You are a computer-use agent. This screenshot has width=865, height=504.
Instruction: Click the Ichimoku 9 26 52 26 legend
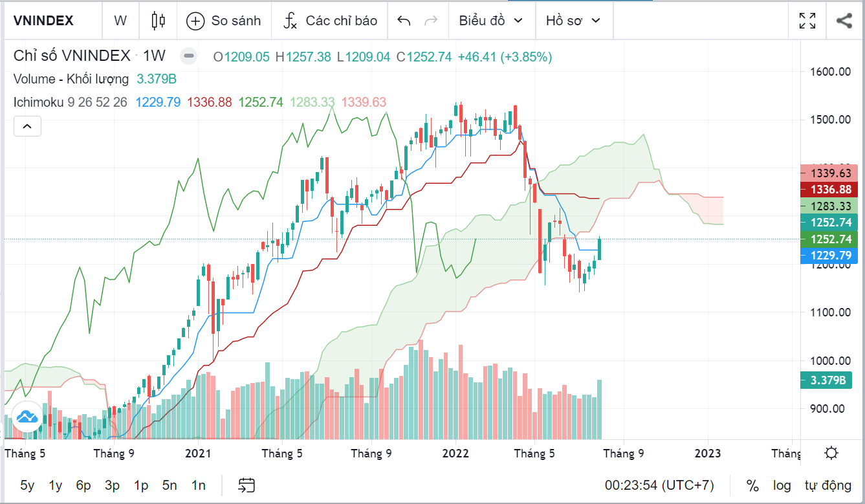coord(71,102)
